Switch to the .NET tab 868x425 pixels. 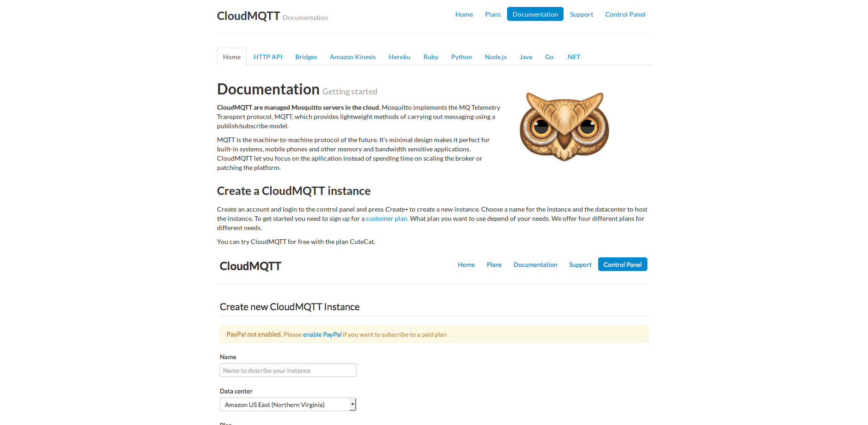pyautogui.click(x=573, y=57)
